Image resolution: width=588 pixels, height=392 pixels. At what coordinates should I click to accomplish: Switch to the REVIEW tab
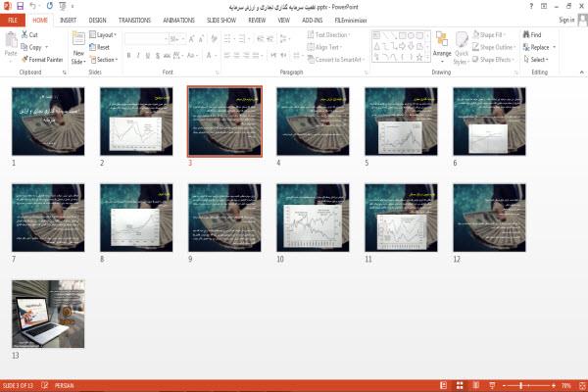pos(257,20)
